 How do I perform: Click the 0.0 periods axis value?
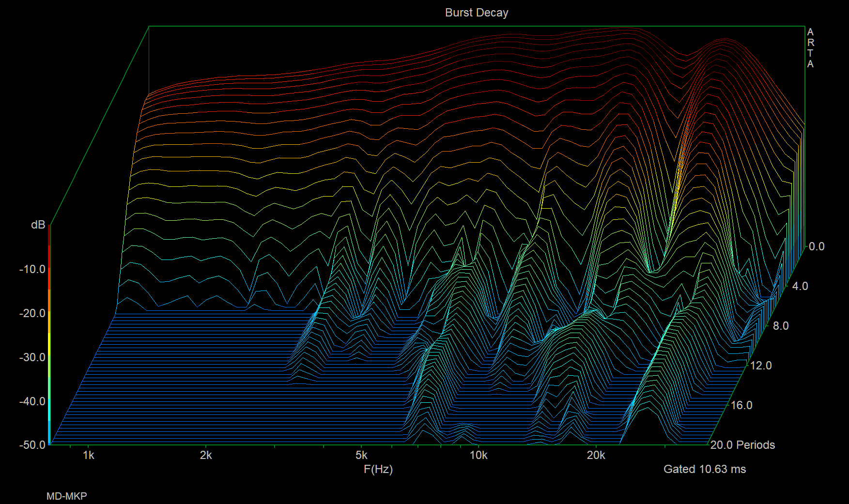[817, 246]
